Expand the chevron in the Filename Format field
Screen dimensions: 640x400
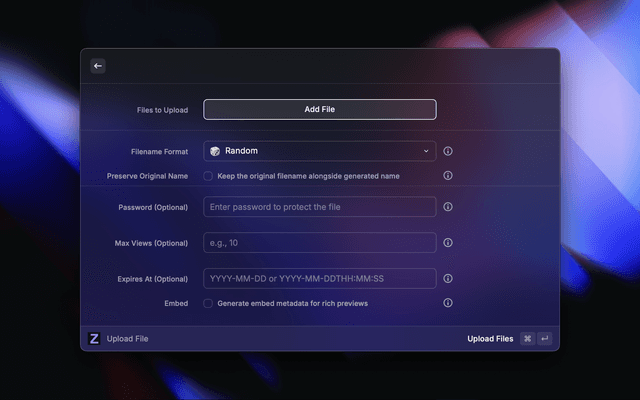point(426,151)
